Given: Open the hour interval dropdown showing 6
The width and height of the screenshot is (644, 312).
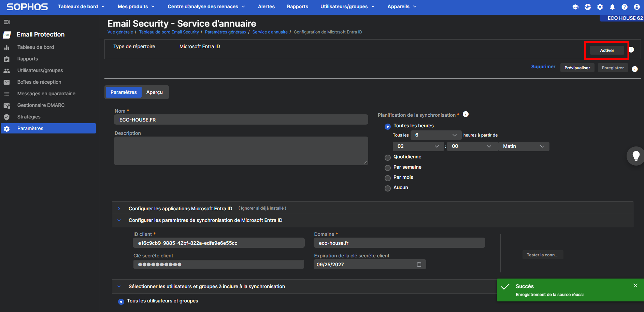Looking at the screenshot, I should 436,135.
